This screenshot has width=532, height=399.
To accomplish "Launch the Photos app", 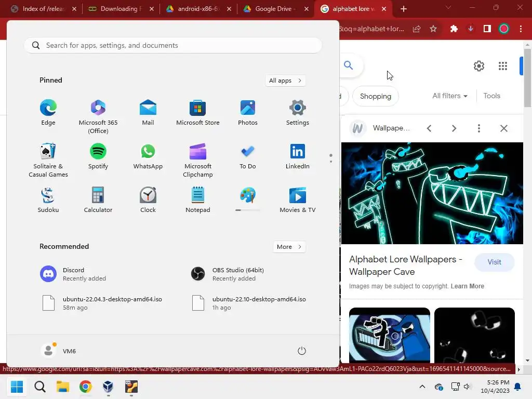I will pos(248,113).
